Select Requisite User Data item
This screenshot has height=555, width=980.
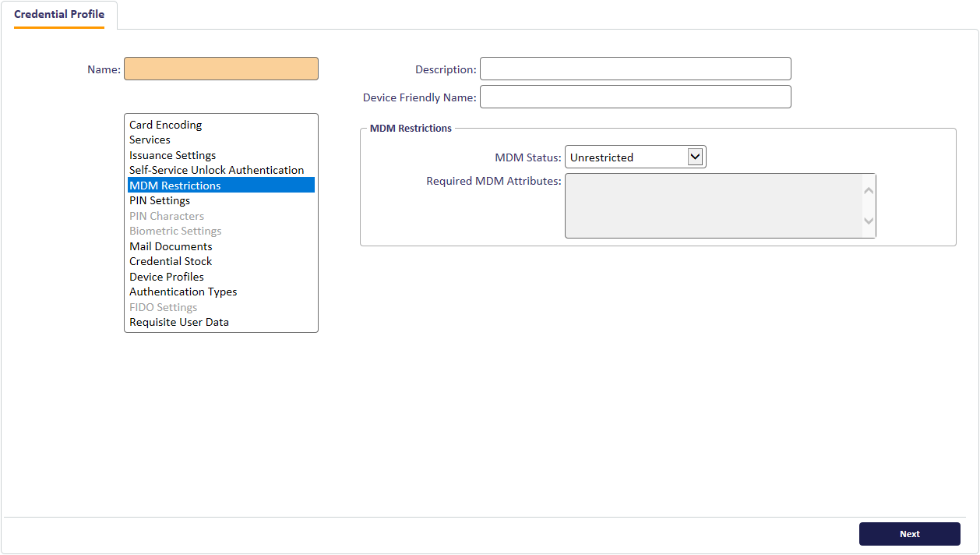pyautogui.click(x=179, y=322)
